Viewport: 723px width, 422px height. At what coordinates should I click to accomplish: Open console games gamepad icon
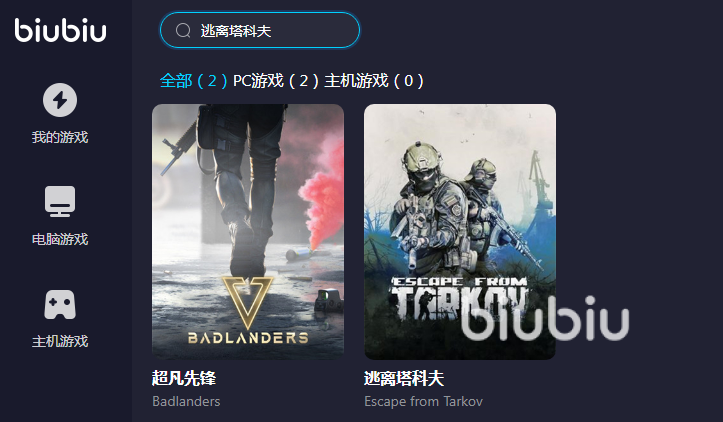60,304
